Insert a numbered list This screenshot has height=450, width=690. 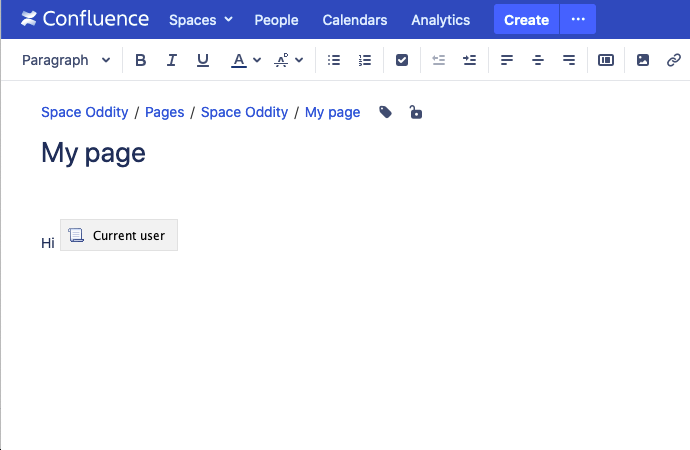[365, 60]
